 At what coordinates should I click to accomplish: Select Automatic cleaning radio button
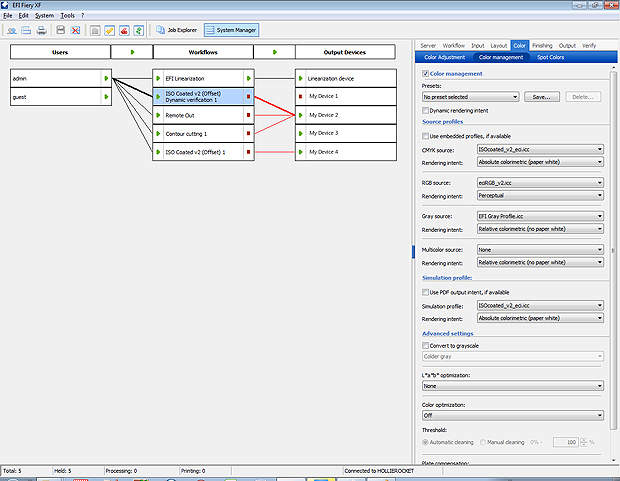425,442
